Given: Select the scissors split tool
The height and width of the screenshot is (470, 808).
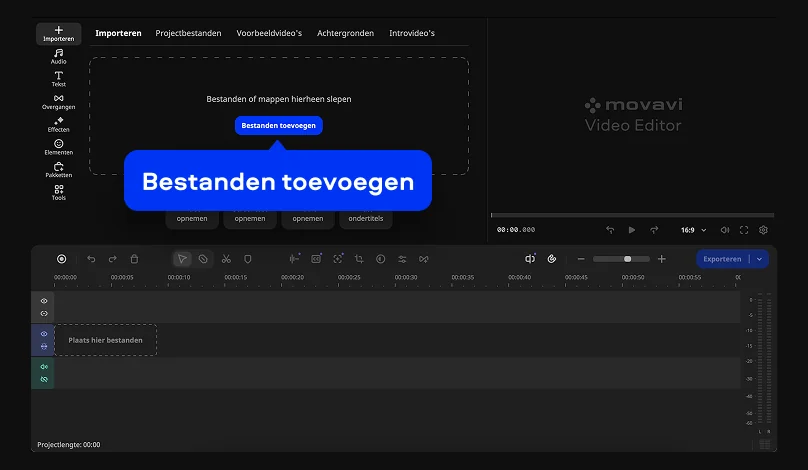Looking at the screenshot, I should point(226,259).
